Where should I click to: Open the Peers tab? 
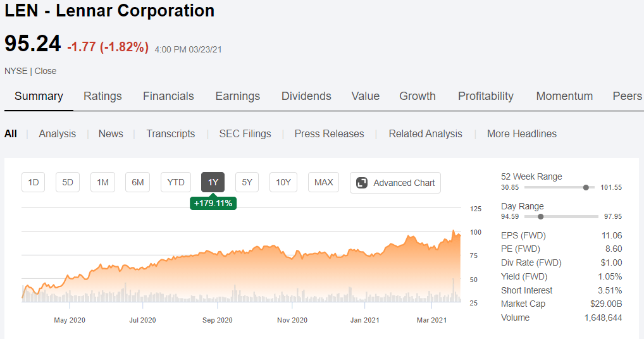click(x=627, y=96)
